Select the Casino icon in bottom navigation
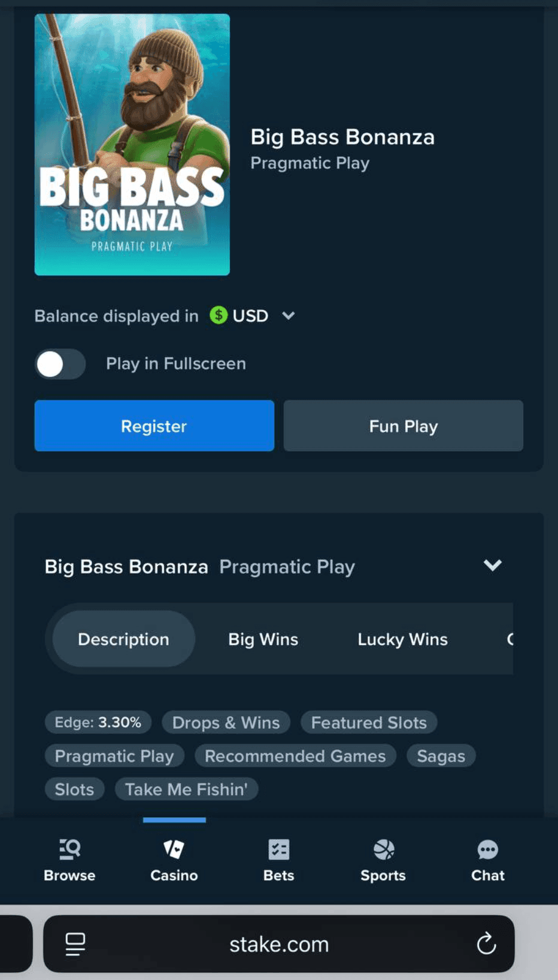The height and width of the screenshot is (980, 558). click(174, 849)
